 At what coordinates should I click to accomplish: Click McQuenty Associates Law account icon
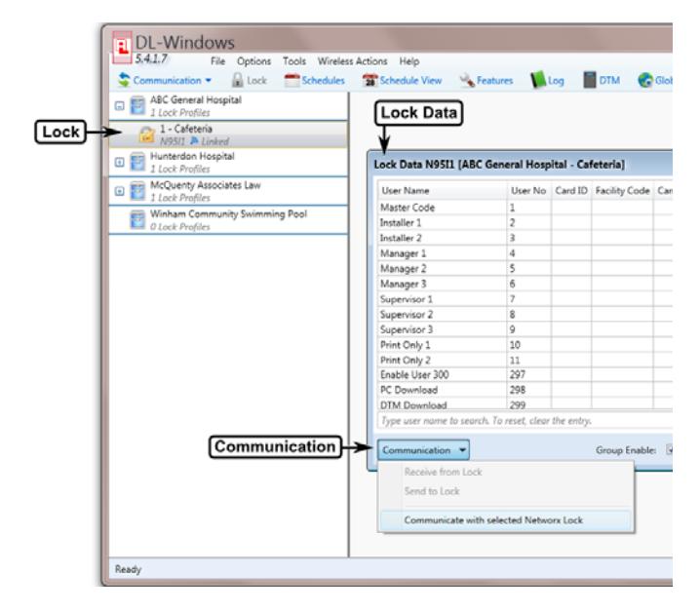[x=137, y=191]
